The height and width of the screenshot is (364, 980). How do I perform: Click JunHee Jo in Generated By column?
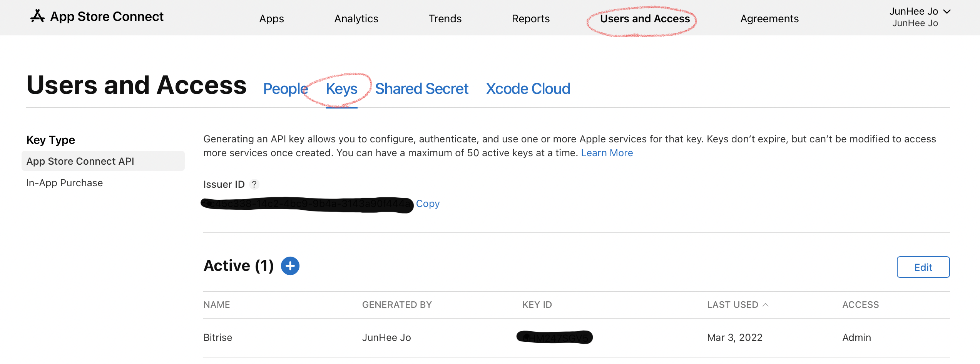[386, 337]
